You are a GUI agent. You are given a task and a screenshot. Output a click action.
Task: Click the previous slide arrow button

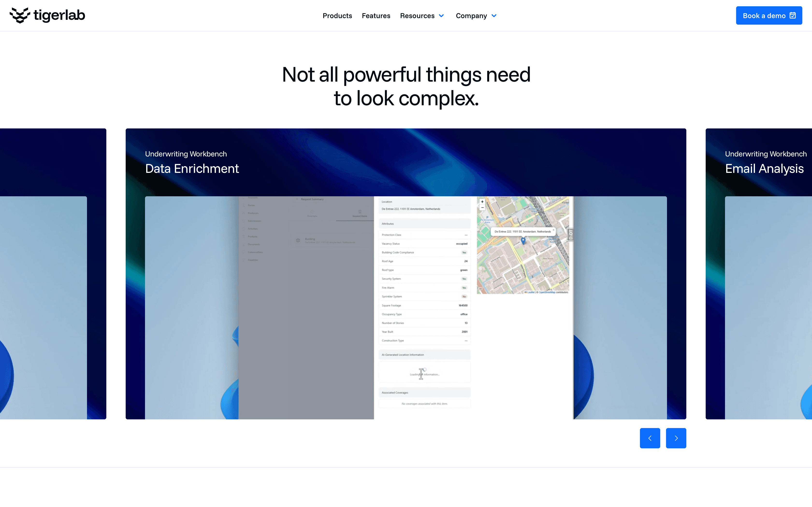pyautogui.click(x=650, y=438)
